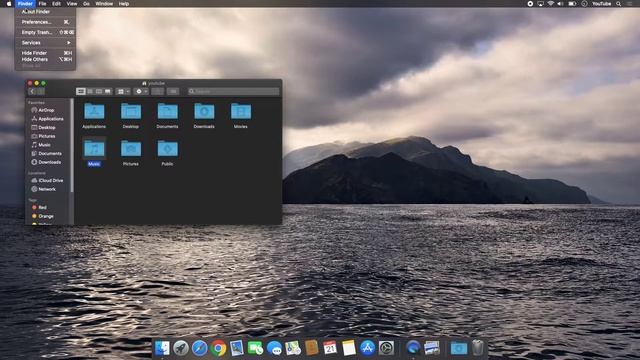Select Music in the sidebar
Screen dimensions: 640x360
[x=43, y=145]
